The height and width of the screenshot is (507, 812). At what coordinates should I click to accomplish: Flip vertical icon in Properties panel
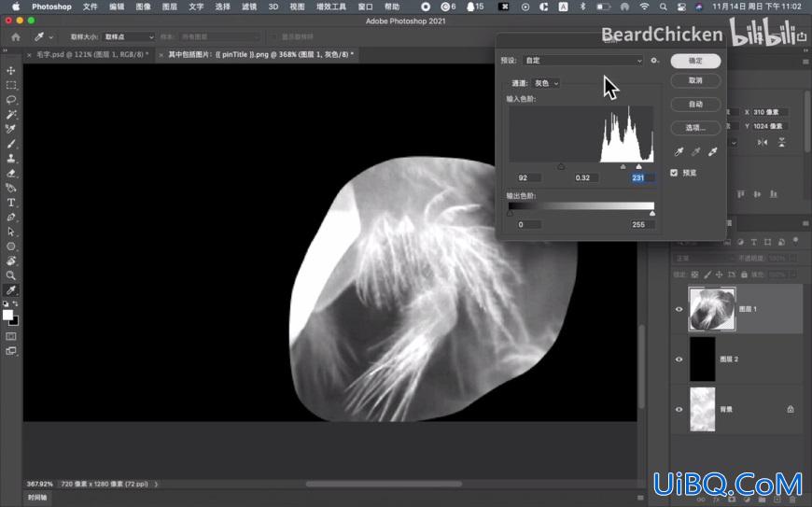click(x=781, y=143)
